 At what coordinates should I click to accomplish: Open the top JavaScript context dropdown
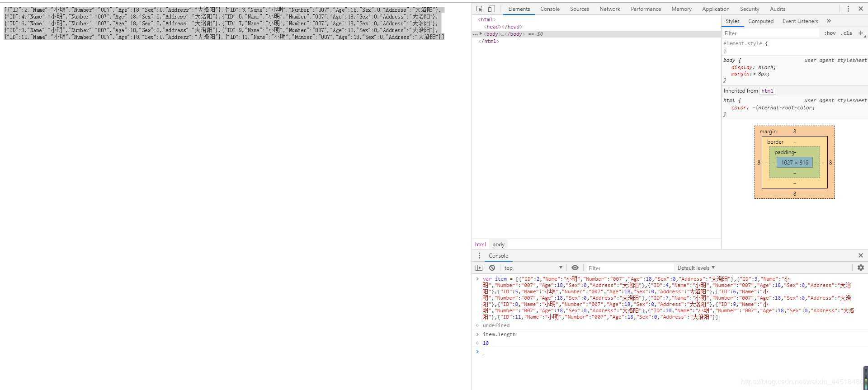[x=533, y=268]
